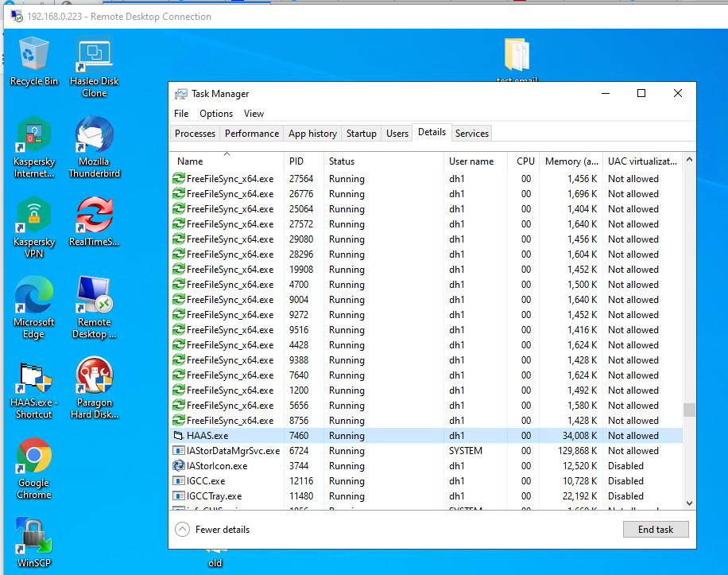This screenshot has width=728, height=575.
Task: Switch to the Performance tab
Action: pos(252,134)
